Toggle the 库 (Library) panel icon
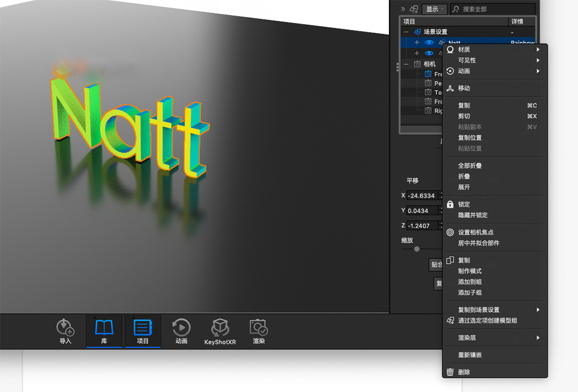 coord(104,331)
